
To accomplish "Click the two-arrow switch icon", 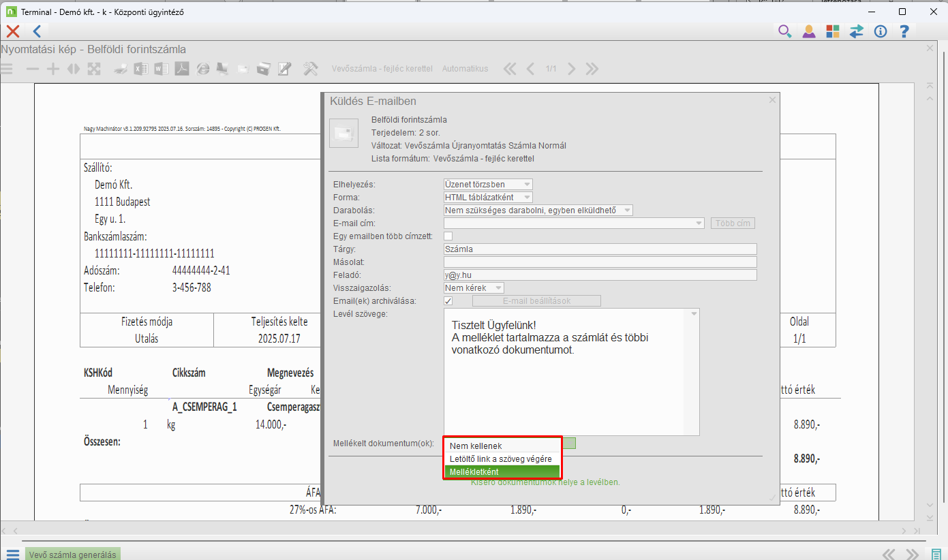I will 856,31.
